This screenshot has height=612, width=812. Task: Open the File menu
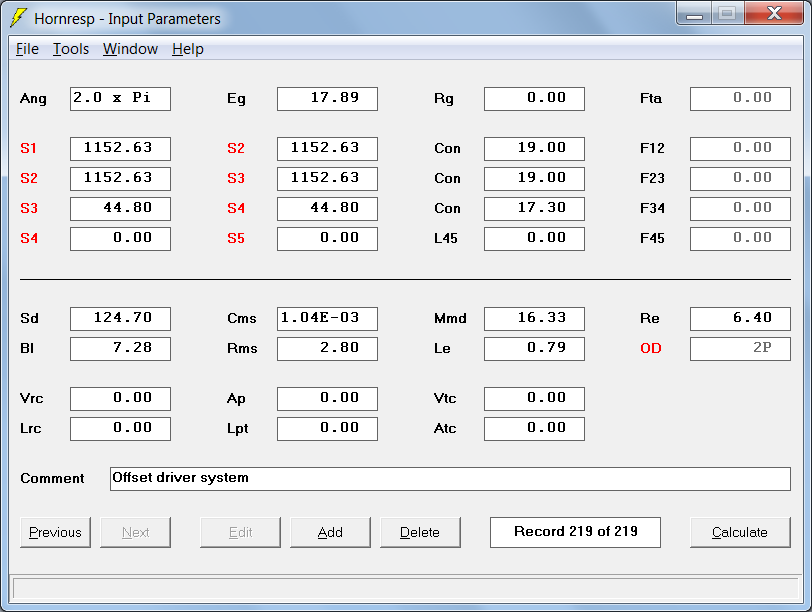pos(27,49)
